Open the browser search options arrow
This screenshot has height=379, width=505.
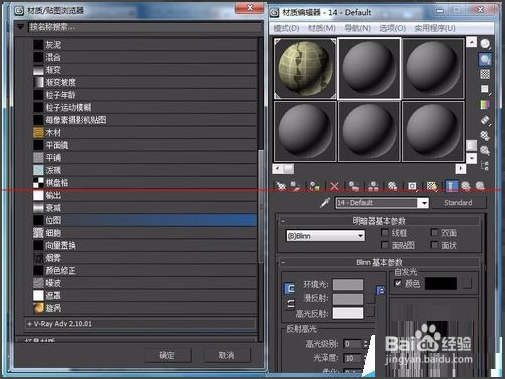(x=20, y=27)
